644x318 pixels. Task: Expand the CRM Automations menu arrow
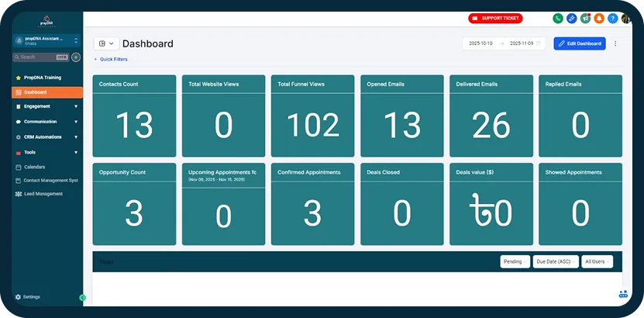click(76, 137)
